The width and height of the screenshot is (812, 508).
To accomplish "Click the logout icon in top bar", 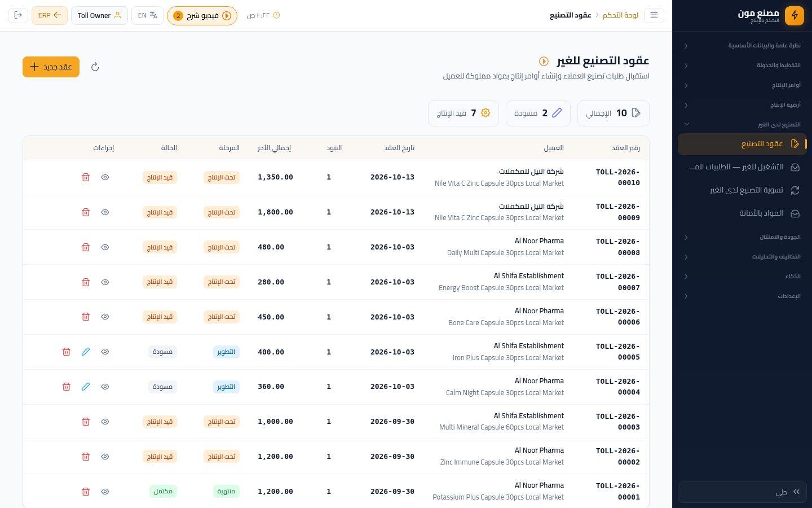I will coord(18,15).
